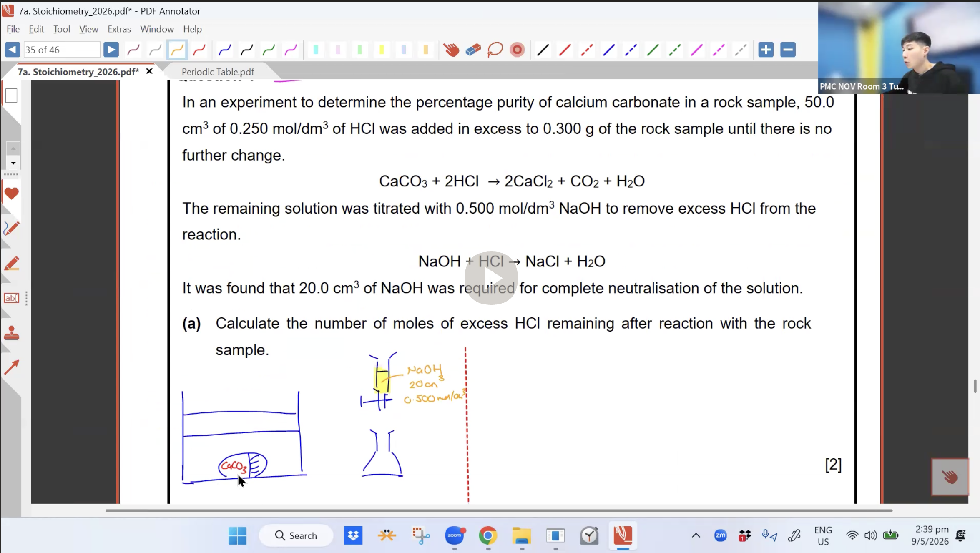Select the solid magenta line tool
The height and width of the screenshot is (553, 980).
coord(697,50)
